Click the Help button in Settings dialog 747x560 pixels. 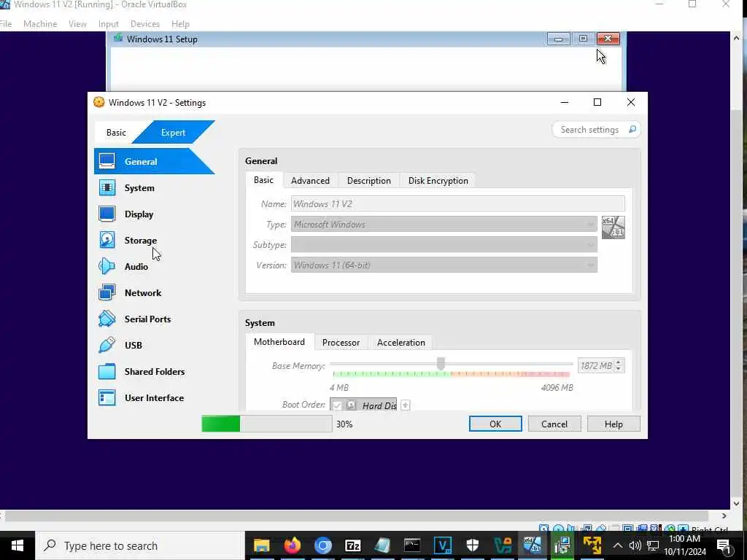point(614,424)
